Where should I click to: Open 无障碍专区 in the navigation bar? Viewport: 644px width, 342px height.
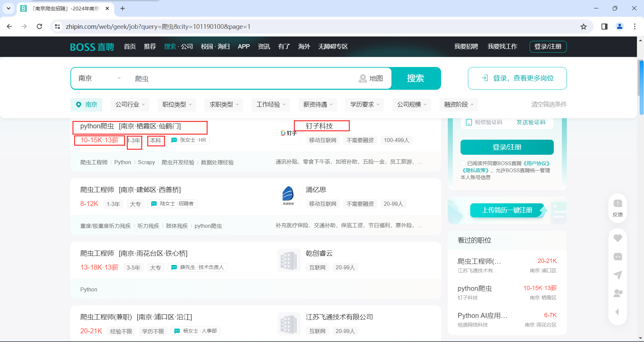pyautogui.click(x=333, y=47)
